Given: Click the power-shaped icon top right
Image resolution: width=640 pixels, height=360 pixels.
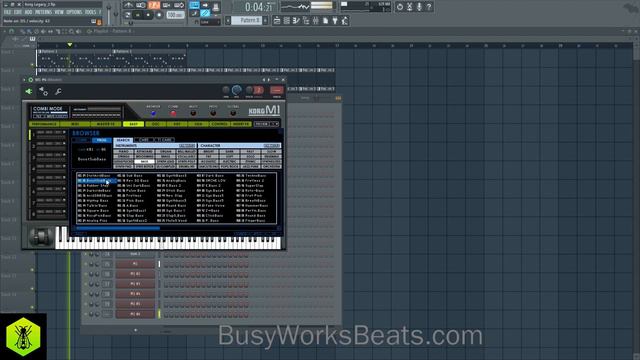Looking at the screenshot, I should click(x=400, y=7).
